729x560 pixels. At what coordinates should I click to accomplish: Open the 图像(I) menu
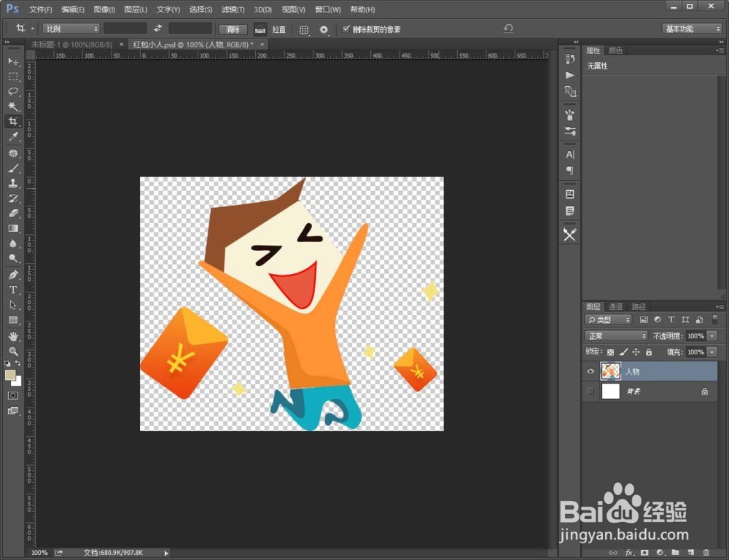(x=104, y=9)
